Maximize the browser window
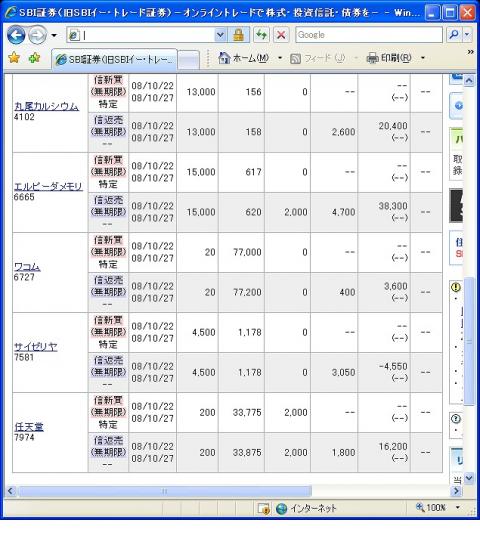This screenshot has width=480, height=560. coord(450,13)
